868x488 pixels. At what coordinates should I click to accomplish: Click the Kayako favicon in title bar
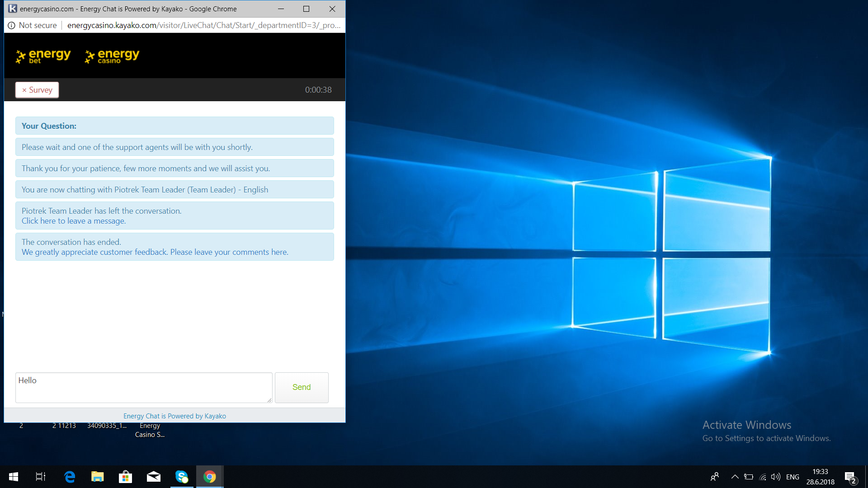coord(13,9)
